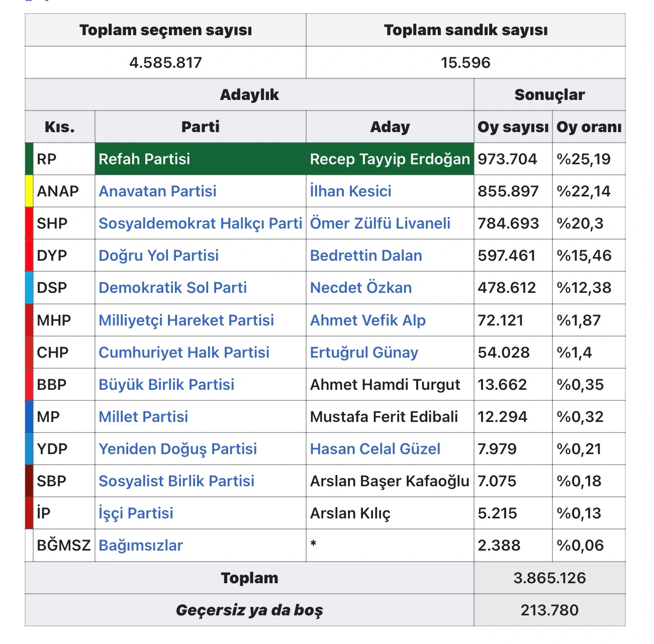Open the Hasan Celal Güzel link
This screenshot has width=654, height=644.
tap(375, 449)
